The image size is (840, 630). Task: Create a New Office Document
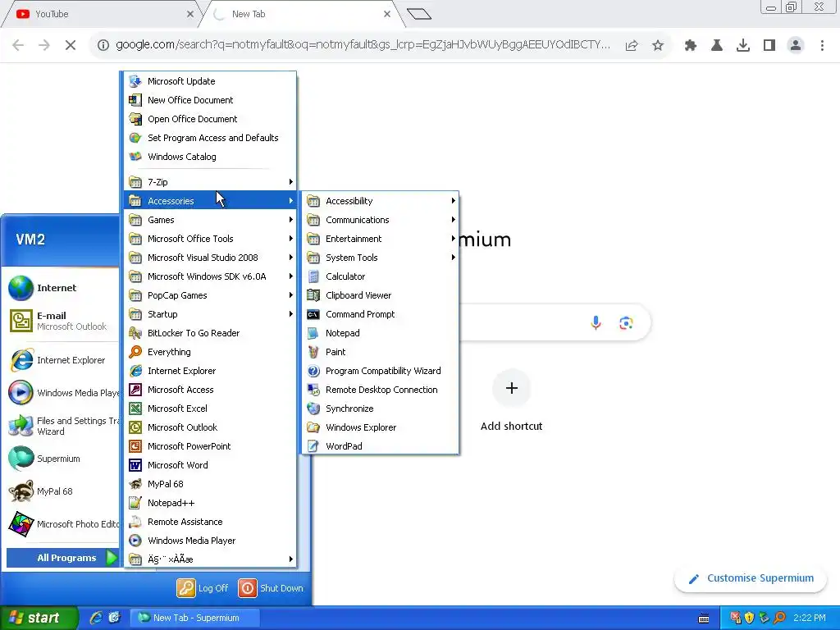coord(210,99)
